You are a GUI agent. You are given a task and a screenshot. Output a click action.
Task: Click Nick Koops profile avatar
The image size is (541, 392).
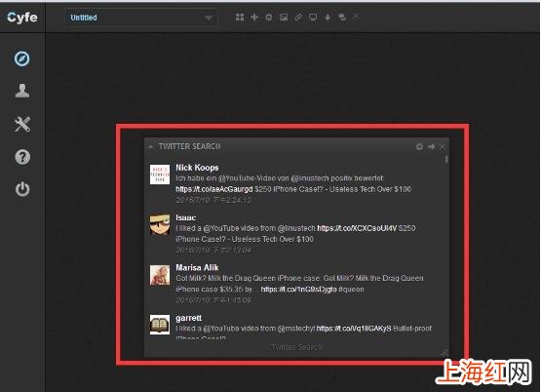tap(160, 175)
